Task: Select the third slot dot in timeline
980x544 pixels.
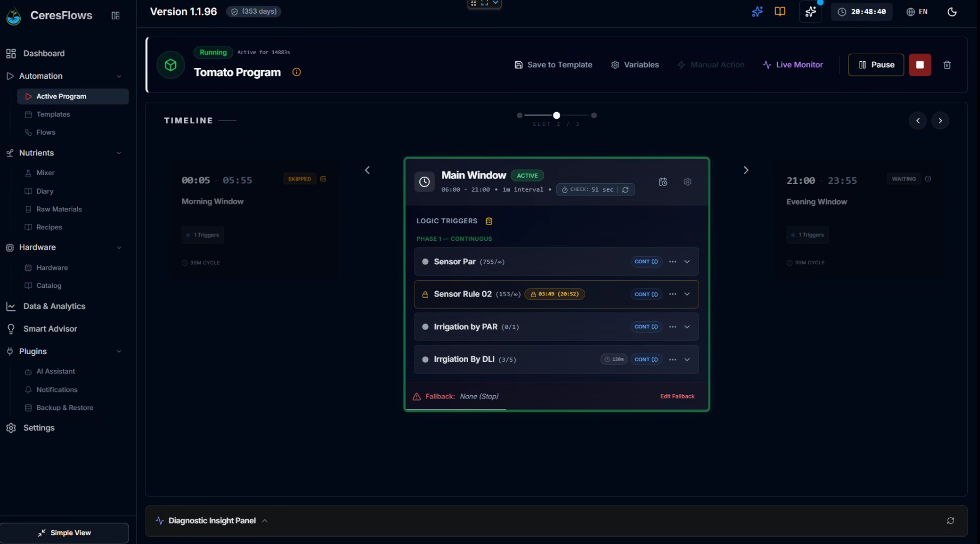Action: coord(594,115)
